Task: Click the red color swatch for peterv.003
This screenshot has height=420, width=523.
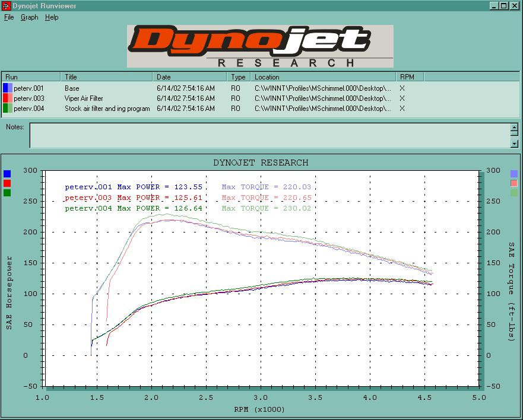Action: 8,98
